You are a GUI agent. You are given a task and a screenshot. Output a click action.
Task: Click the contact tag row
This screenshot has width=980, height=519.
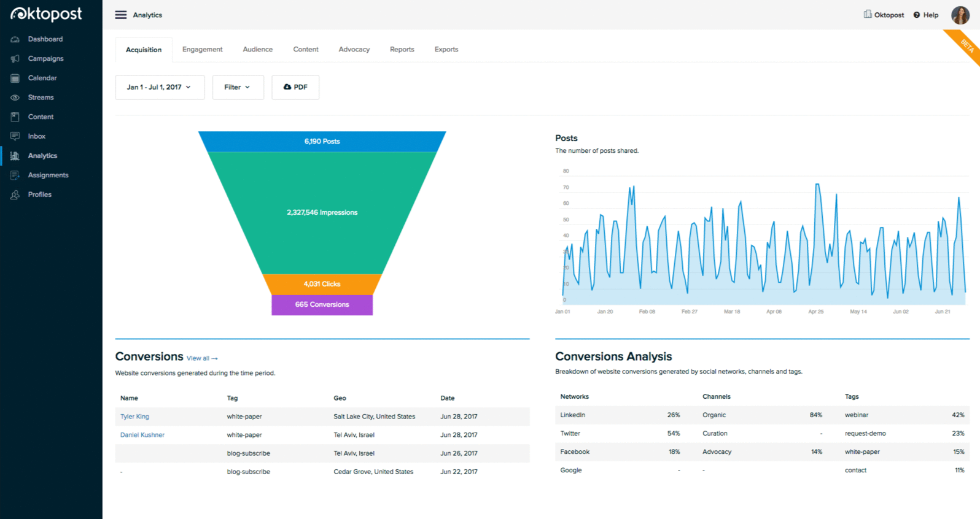(x=904, y=471)
